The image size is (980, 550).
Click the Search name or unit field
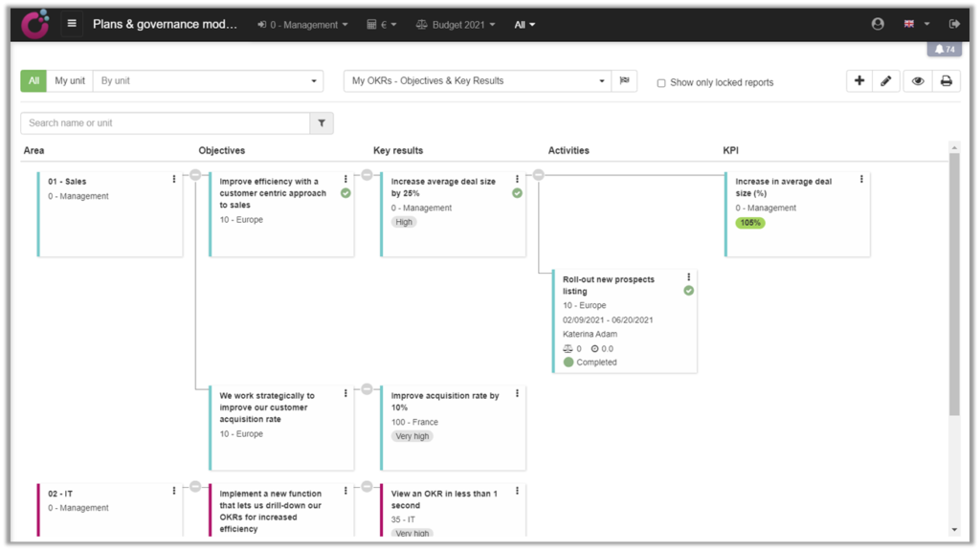coord(166,123)
